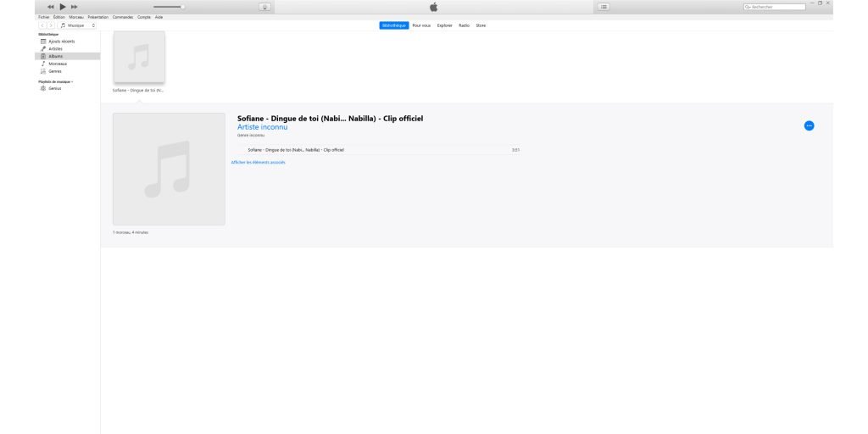This screenshot has width=868, height=434.
Task: Open the Édition menu
Action: 59,17
